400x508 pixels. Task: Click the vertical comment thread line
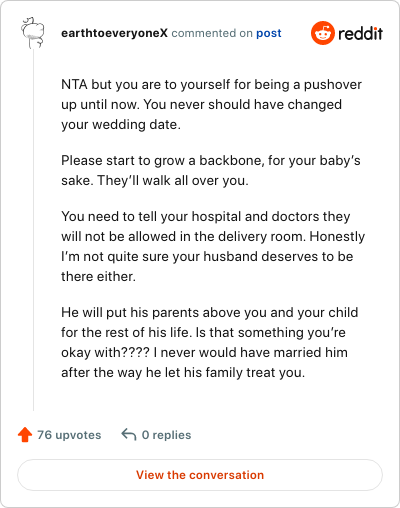(x=33, y=230)
